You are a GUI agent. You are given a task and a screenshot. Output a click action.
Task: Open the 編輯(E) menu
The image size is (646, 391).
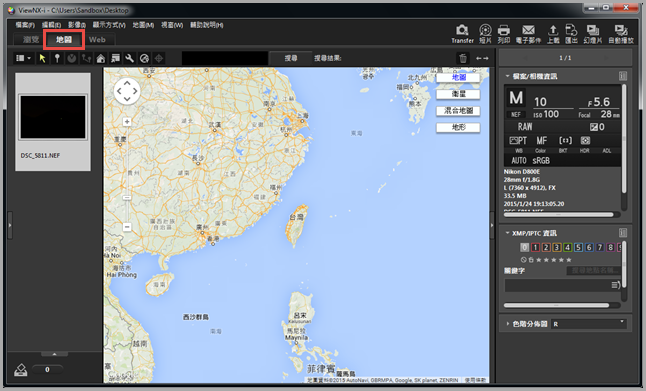(x=51, y=25)
